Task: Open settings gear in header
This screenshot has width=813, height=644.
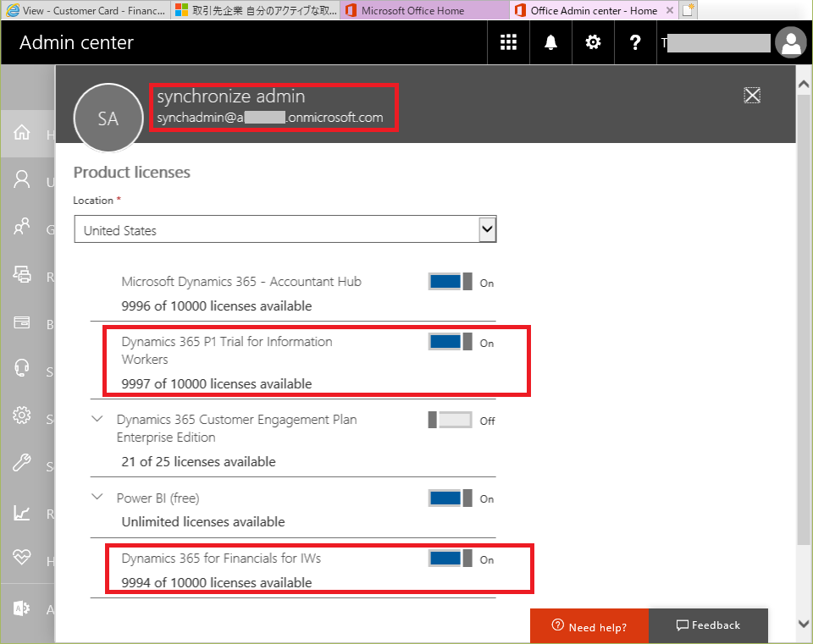Action: pos(593,42)
